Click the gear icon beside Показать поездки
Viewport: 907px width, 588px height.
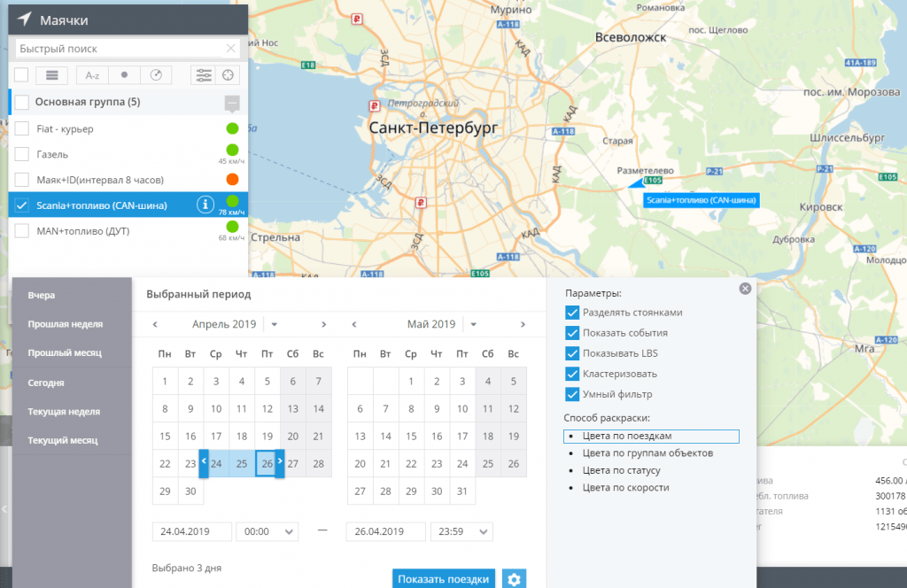point(514,579)
